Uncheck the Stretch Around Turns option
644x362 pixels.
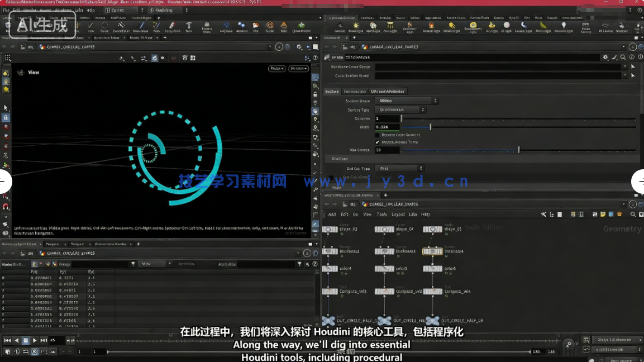(377, 141)
